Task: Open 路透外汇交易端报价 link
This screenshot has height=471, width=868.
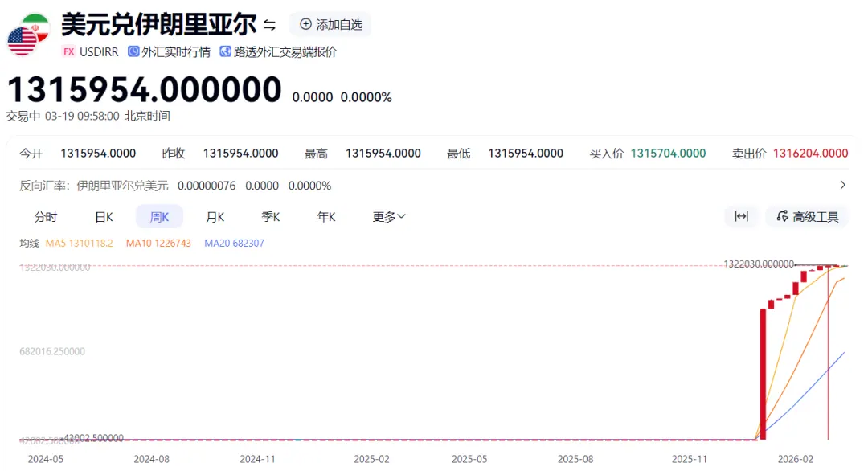Action: [285, 51]
